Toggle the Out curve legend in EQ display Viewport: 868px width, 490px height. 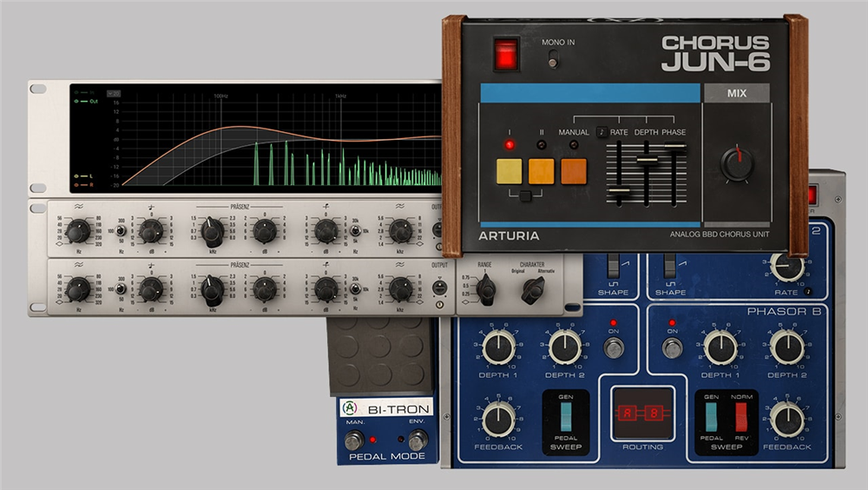pyautogui.click(x=86, y=102)
